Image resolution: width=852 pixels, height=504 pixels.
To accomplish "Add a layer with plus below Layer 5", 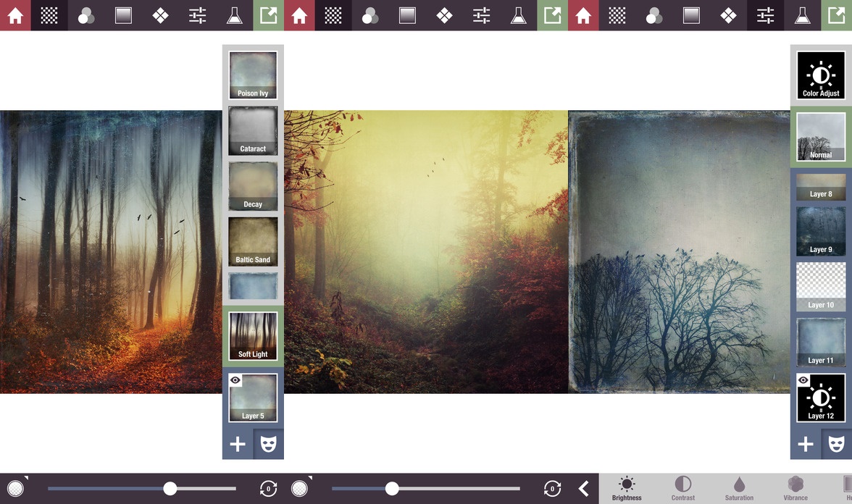I will click(x=238, y=445).
